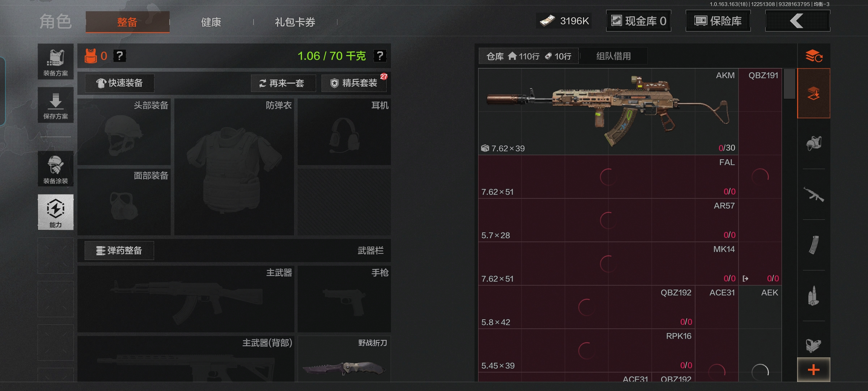Go back using the arrow button
The height and width of the screenshot is (391, 868).
point(797,21)
